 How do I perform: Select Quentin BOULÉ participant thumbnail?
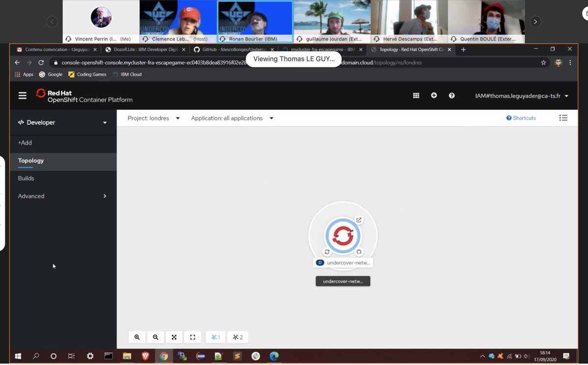[486, 22]
